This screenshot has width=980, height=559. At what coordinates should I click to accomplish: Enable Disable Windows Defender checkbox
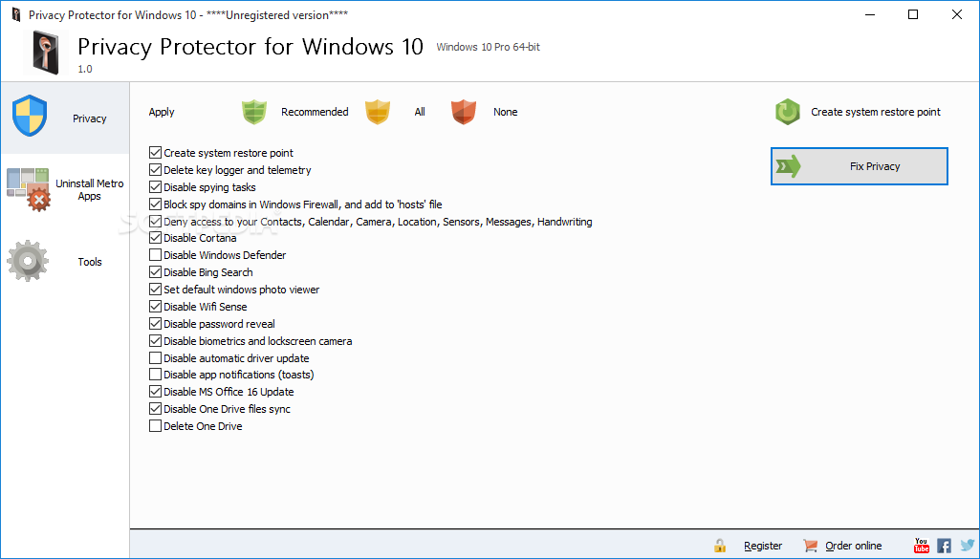(x=155, y=255)
